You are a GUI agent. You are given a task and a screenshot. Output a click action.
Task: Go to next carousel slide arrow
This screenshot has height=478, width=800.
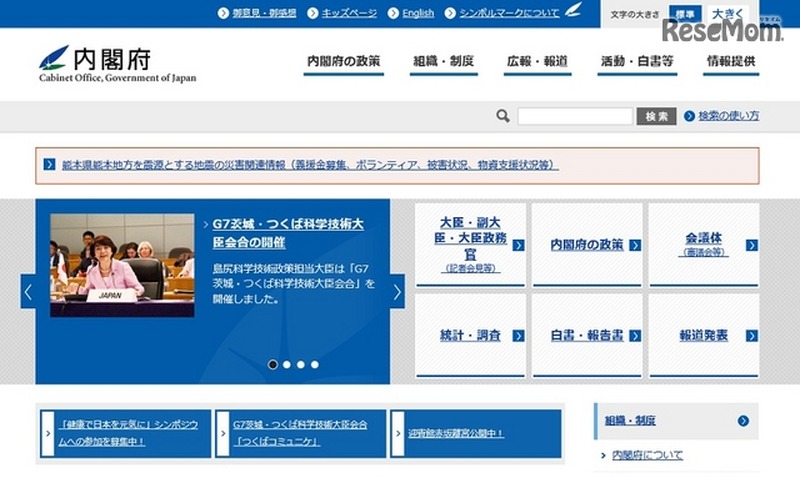tap(397, 292)
